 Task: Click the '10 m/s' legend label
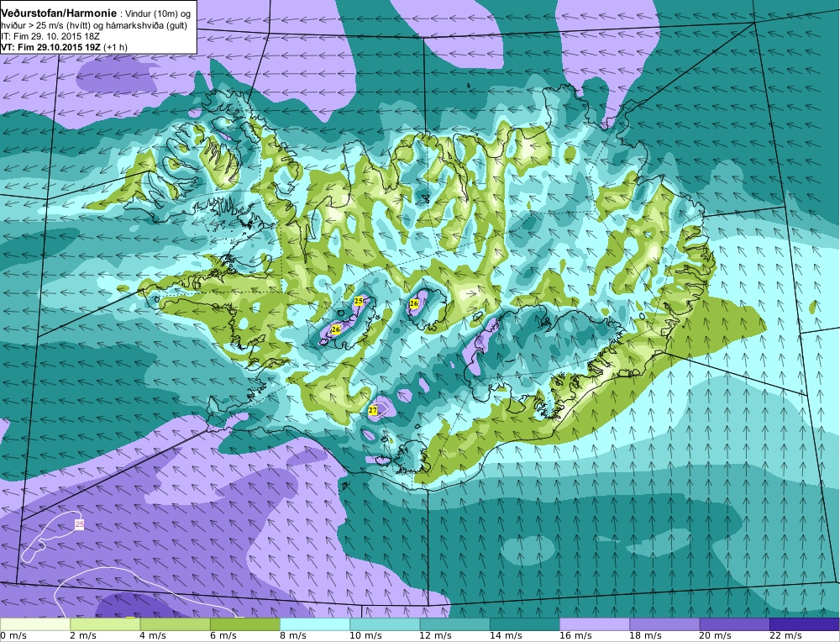pos(366,636)
